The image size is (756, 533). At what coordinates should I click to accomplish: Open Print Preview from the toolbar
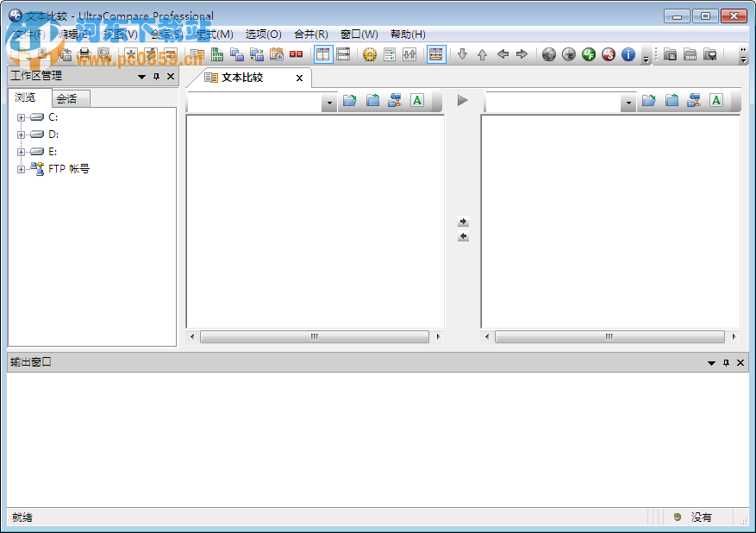[x=104, y=54]
